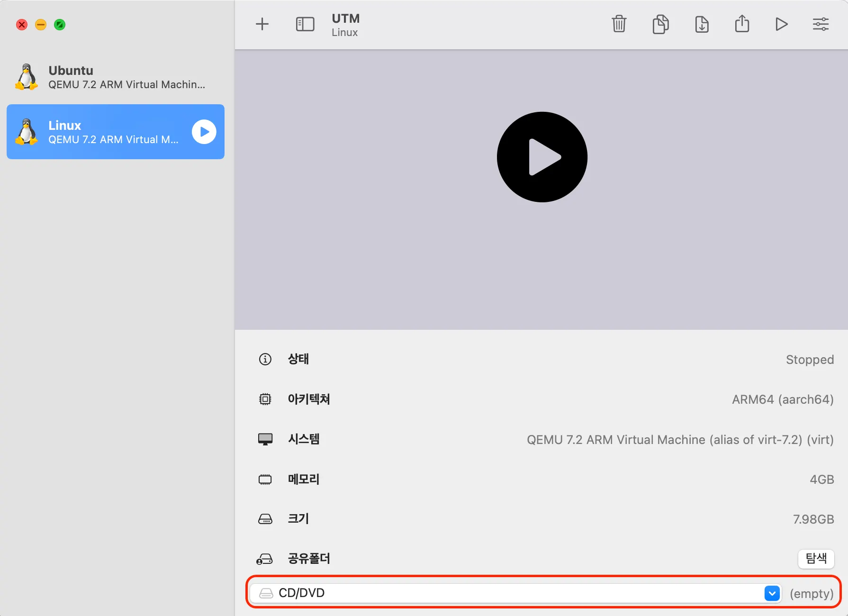
Task: Click the 시스템 monitor icon
Action: (x=265, y=439)
